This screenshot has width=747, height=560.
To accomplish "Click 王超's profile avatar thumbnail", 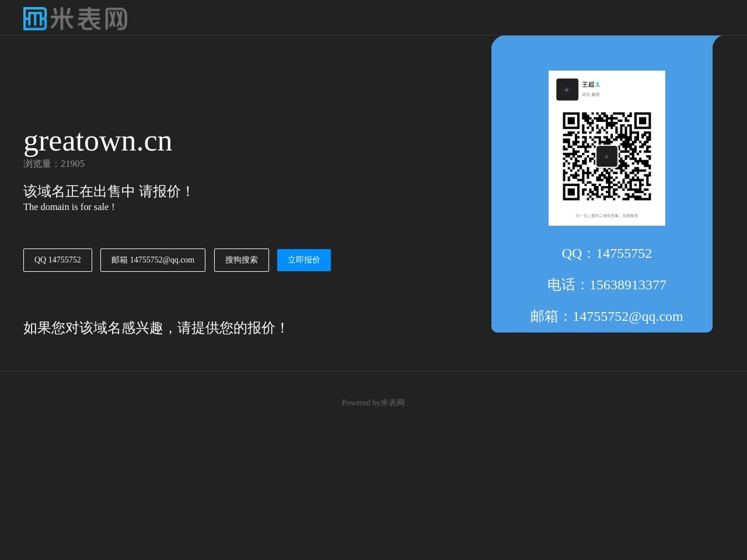I will pyautogui.click(x=567, y=89).
